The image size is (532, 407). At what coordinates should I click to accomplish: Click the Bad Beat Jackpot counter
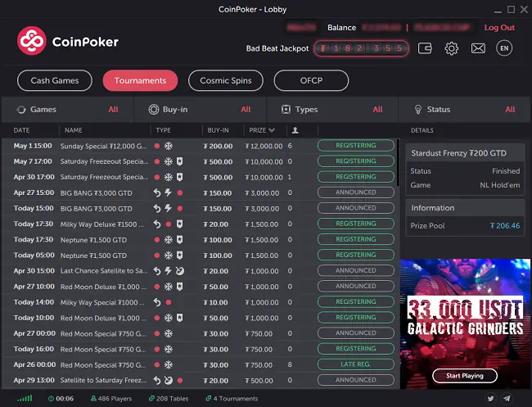(361, 48)
